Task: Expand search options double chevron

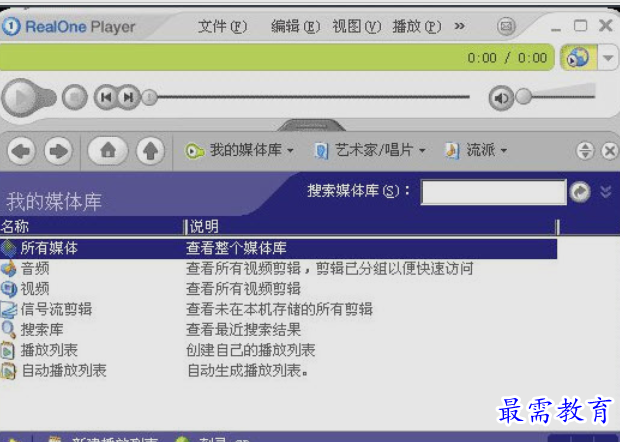Action: click(x=606, y=192)
